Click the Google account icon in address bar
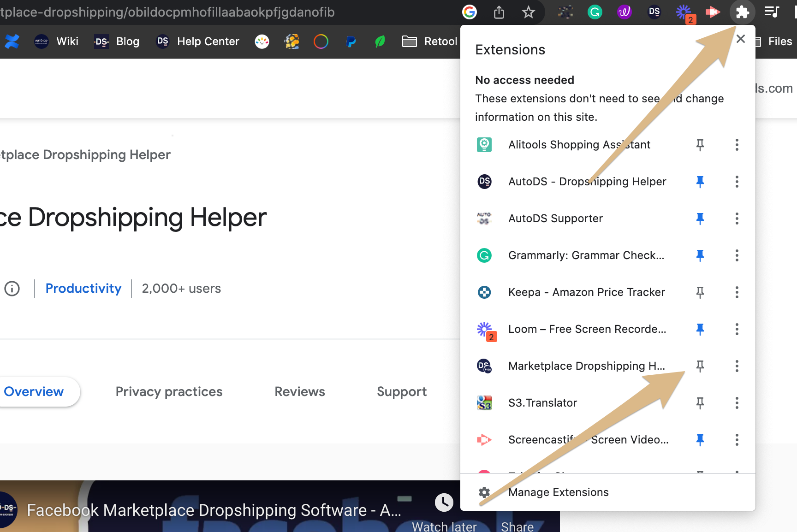Screen dimensions: 797x532 click(x=470, y=12)
